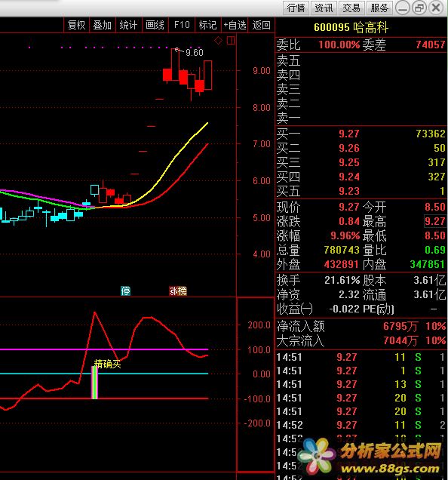
Task: Click the 量比 value 0.69
Action: point(435,250)
